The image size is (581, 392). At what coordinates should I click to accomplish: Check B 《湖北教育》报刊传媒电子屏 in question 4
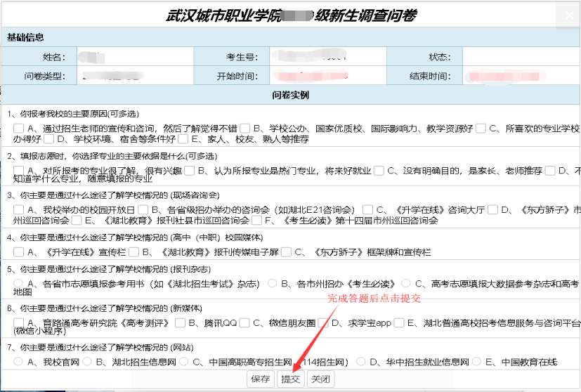(133, 251)
